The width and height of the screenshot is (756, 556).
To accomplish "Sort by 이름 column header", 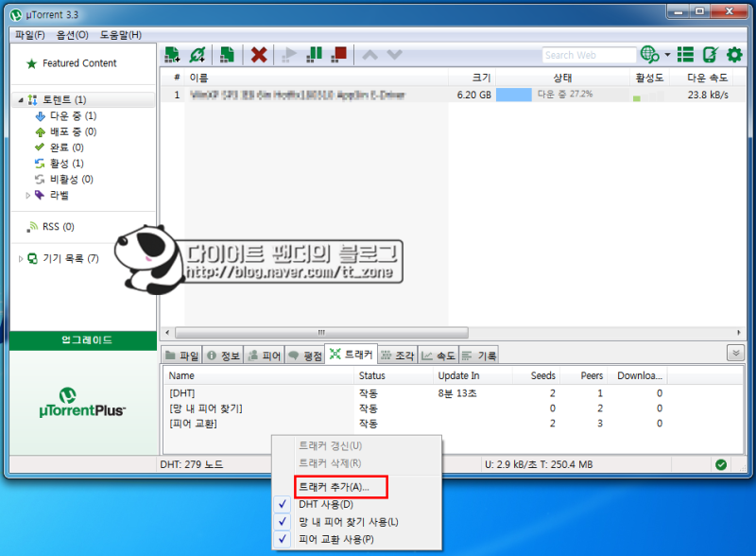I will click(x=316, y=78).
